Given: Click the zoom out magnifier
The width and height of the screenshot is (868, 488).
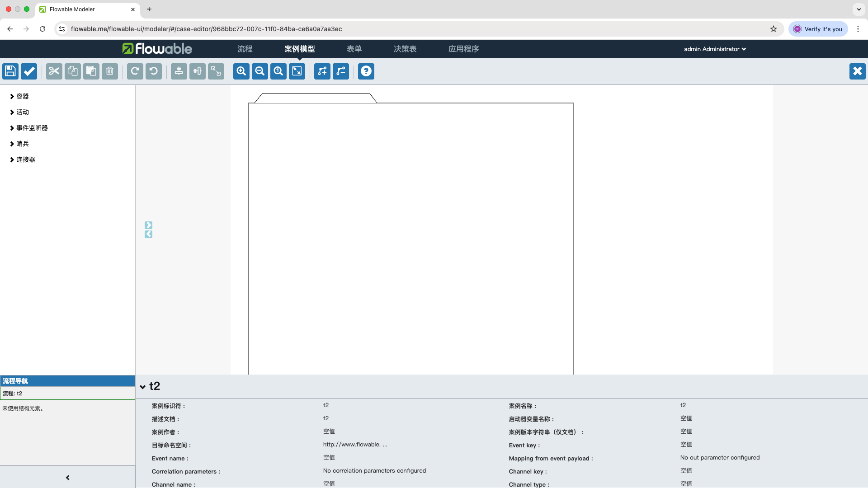Looking at the screenshot, I should click(260, 71).
